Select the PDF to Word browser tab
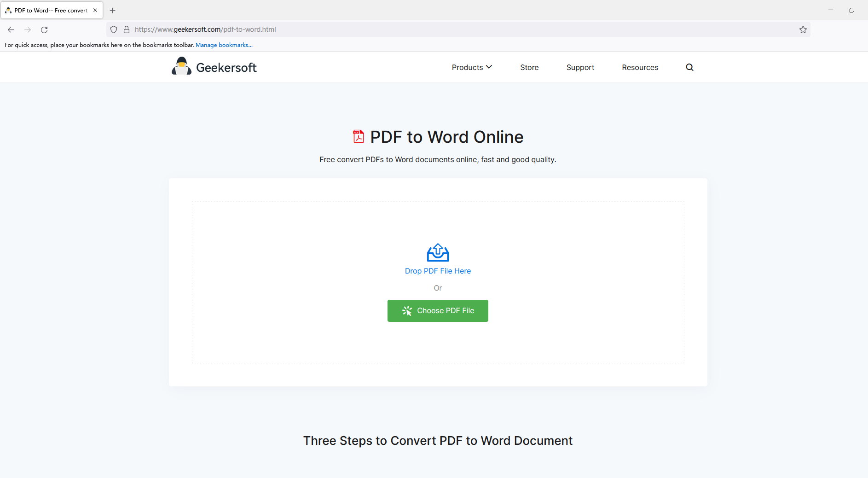 coord(52,10)
